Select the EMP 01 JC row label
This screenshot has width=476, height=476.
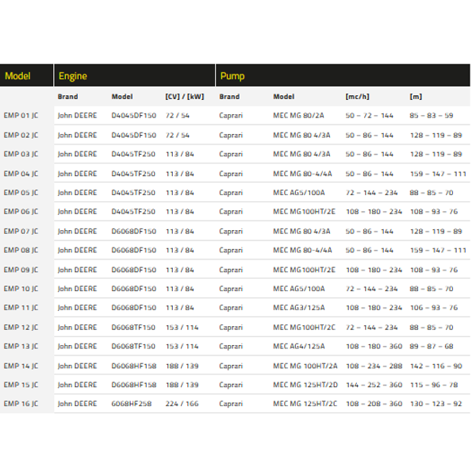click(x=21, y=115)
